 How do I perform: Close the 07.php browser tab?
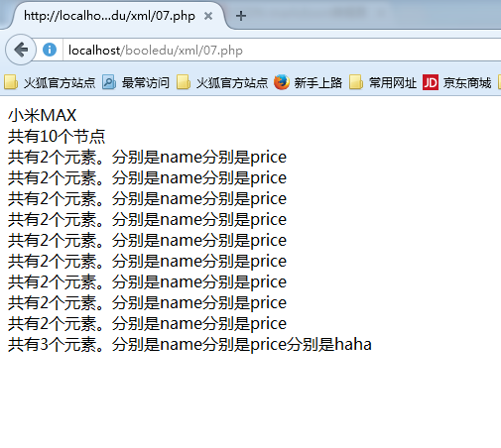pyautogui.click(x=208, y=16)
